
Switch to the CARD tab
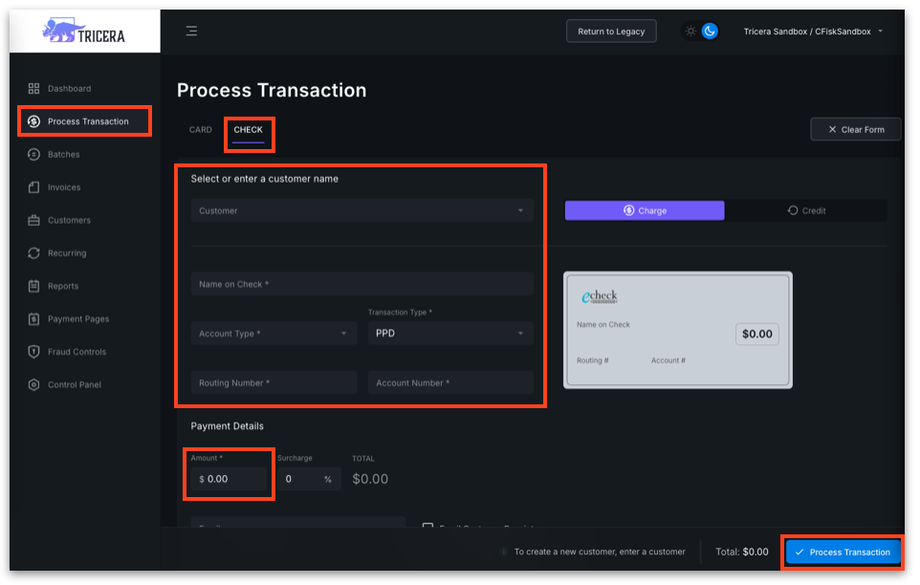[x=200, y=130]
